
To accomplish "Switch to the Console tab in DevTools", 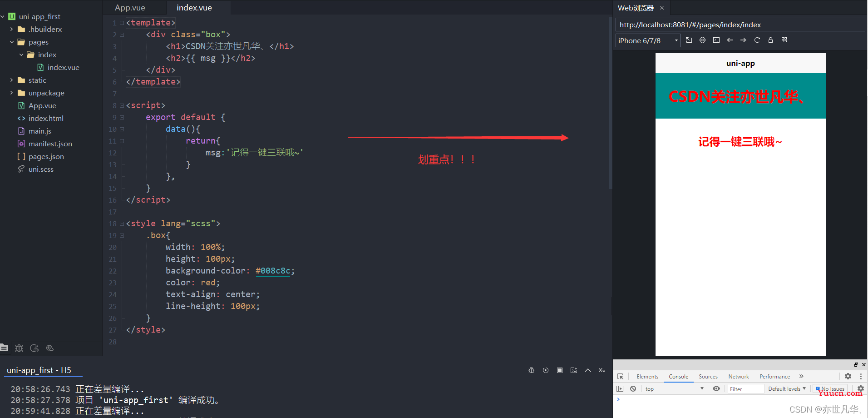I will point(678,376).
